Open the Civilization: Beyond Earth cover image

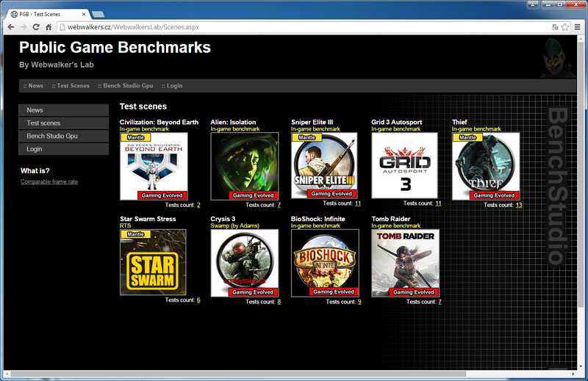[154, 166]
